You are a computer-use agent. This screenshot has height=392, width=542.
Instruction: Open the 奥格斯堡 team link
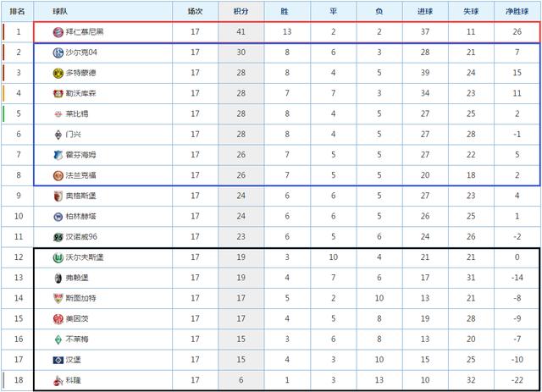coord(81,196)
